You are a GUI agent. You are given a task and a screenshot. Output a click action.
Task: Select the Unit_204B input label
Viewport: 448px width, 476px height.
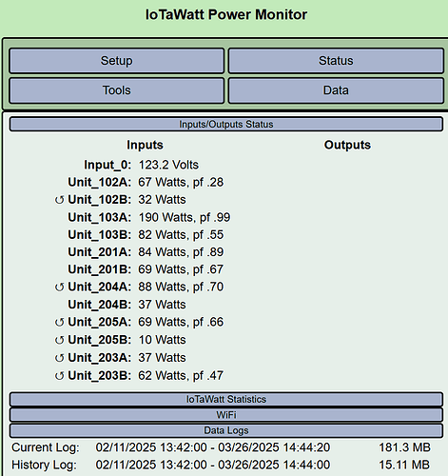[100, 305]
